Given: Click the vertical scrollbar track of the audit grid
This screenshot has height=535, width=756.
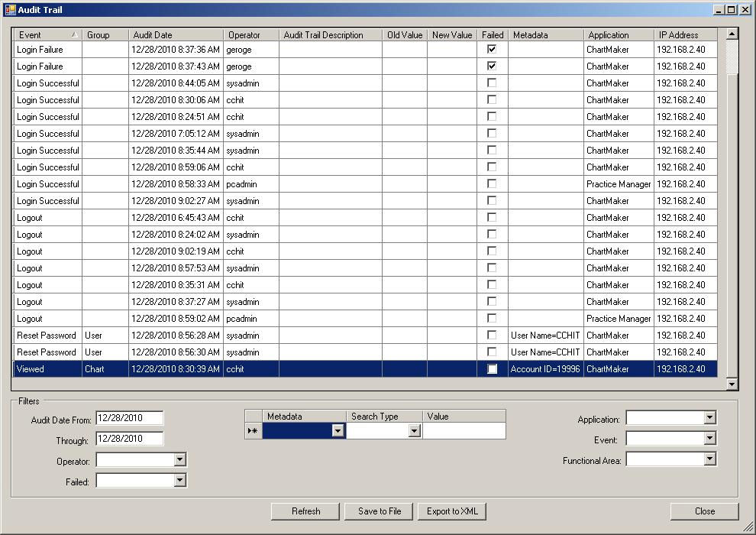Looking at the screenshot, I should 732,229.
